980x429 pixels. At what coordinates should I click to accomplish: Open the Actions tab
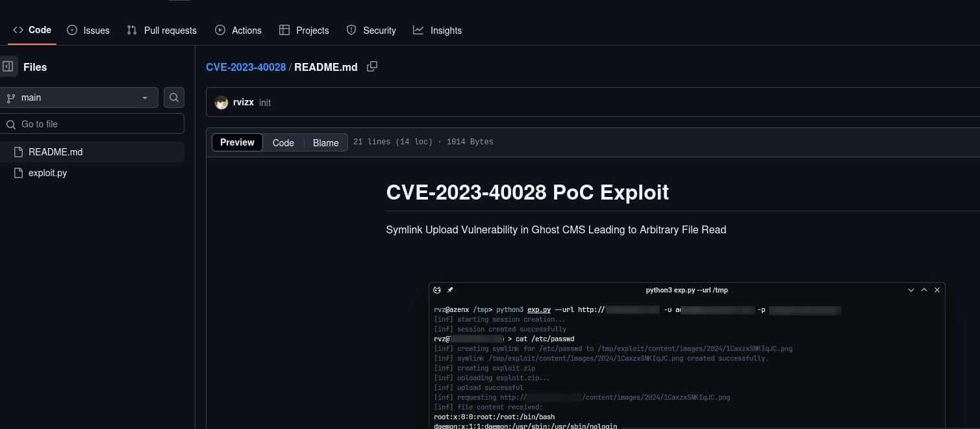coord(238,30)
